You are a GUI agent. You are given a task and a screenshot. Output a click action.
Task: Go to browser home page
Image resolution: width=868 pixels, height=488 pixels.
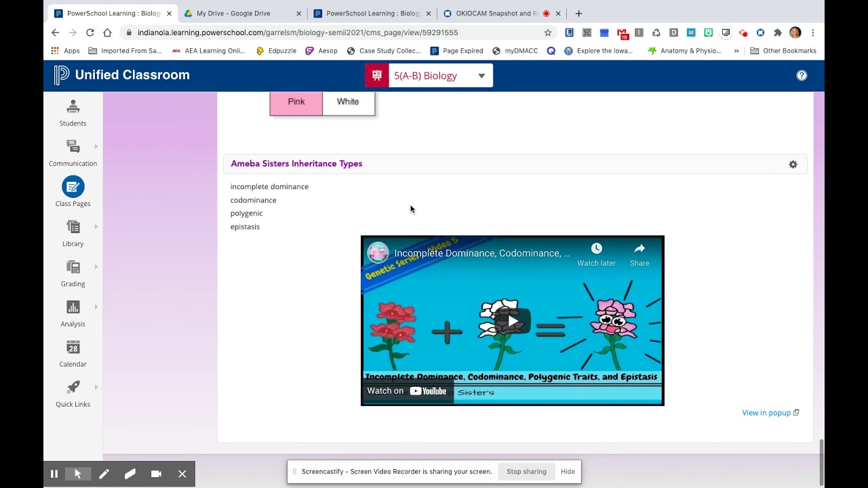pos(107,33)
